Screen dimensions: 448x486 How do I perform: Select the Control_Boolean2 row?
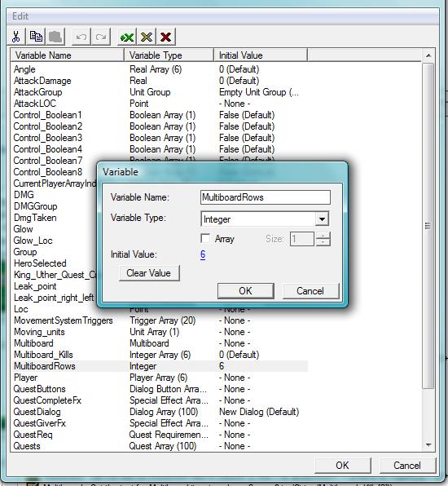tap(160, 126)
